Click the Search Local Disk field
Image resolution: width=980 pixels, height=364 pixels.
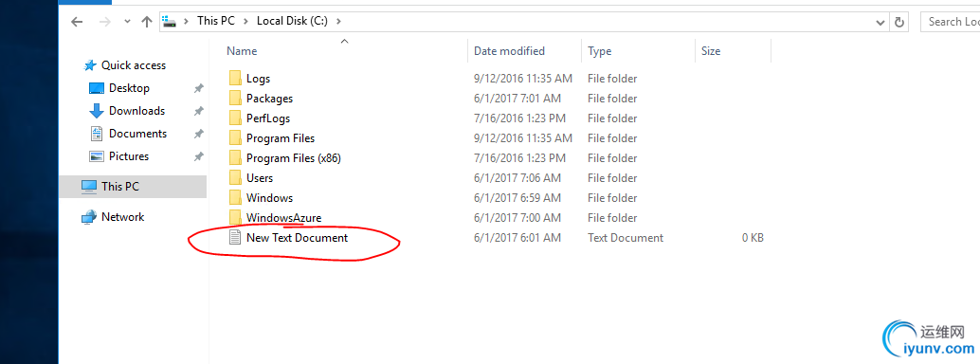point(950,22)
